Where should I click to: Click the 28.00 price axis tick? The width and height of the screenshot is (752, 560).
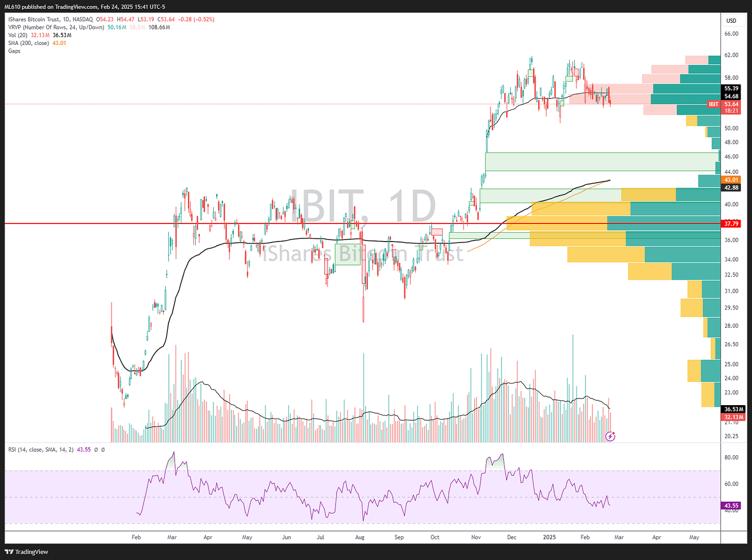[731, 326]
